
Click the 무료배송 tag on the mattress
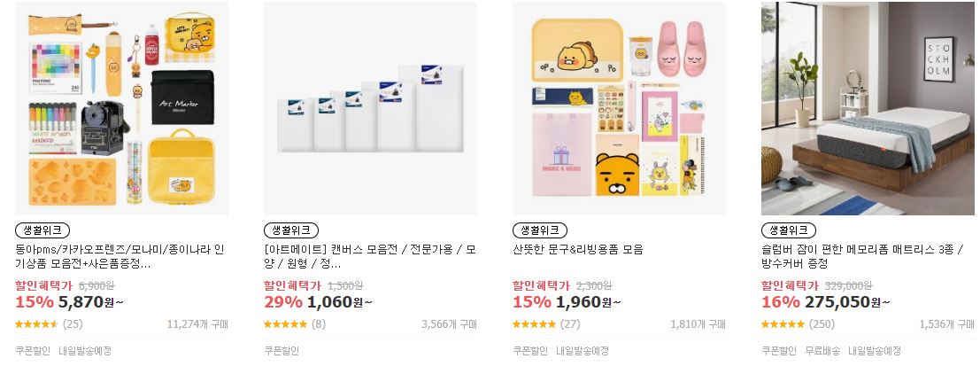pyautogui.click(x=822, y=351)
